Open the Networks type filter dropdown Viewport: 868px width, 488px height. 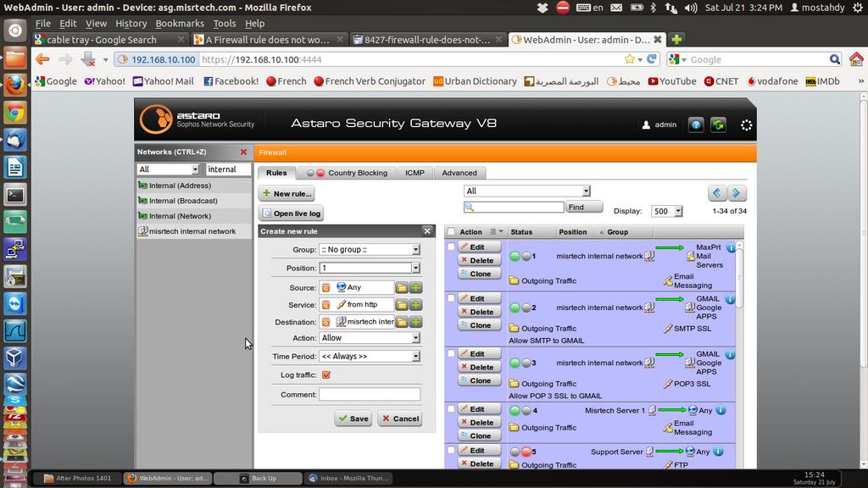169,169
